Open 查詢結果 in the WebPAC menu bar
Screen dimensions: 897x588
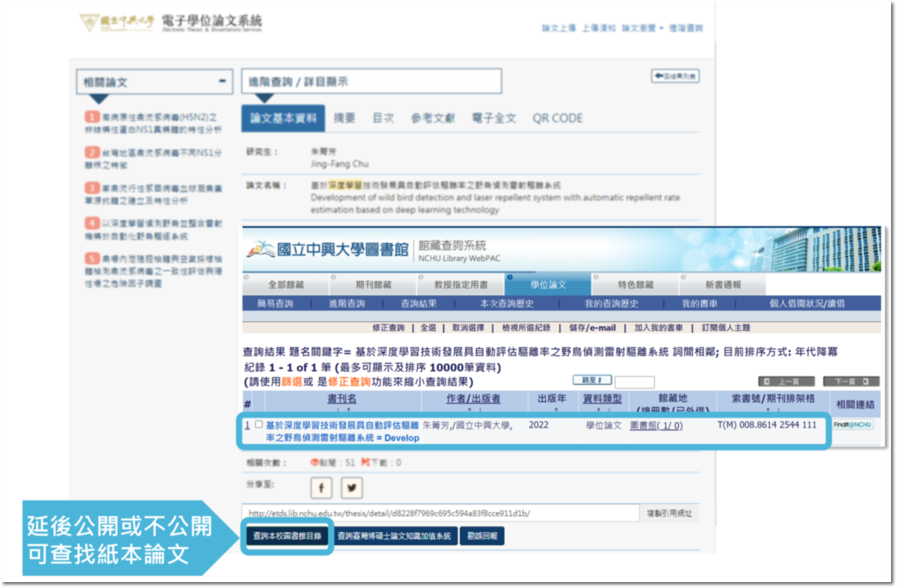pos(419,303)
